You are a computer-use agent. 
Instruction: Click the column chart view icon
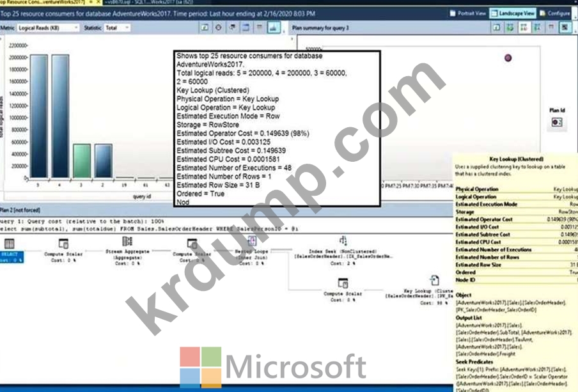[274, 28]
